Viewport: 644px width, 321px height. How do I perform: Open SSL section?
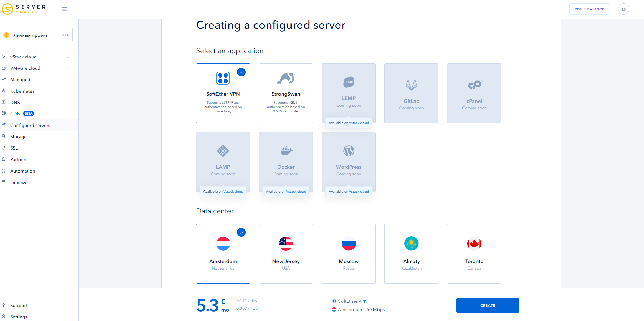pyautogui.click(x=14, y=148)
